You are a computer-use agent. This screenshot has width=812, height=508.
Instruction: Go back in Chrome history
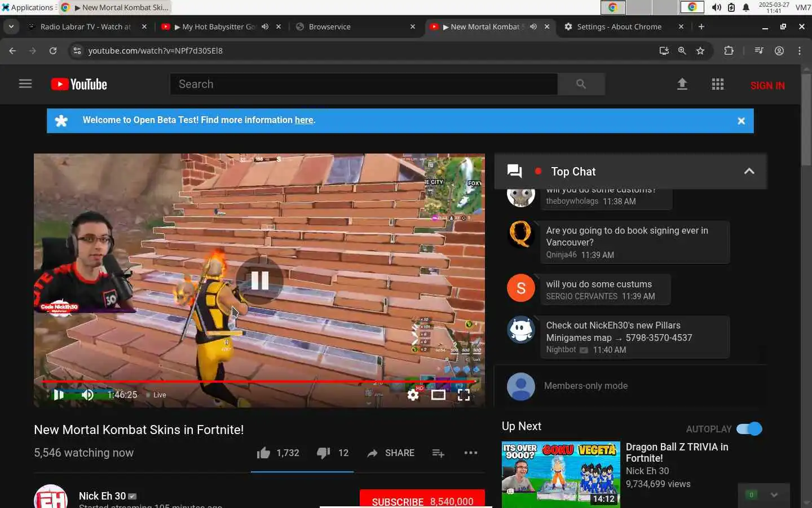click(12, 51)
